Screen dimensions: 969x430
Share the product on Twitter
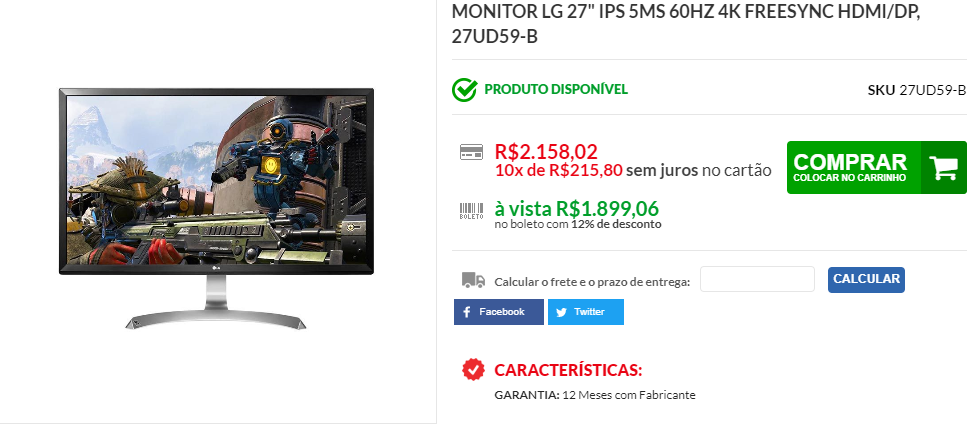(x=586, y=312)
